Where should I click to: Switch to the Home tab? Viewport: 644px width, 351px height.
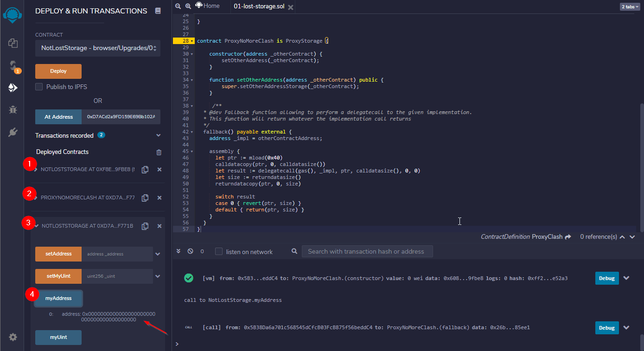coord(207,6)
